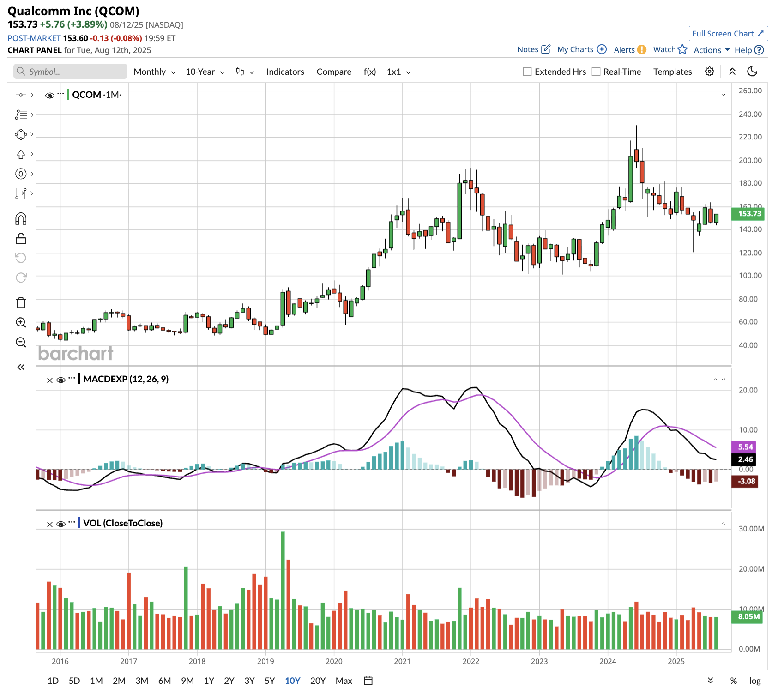Open chart settings gear icon
Screen dimensions: 784x688
710,72
